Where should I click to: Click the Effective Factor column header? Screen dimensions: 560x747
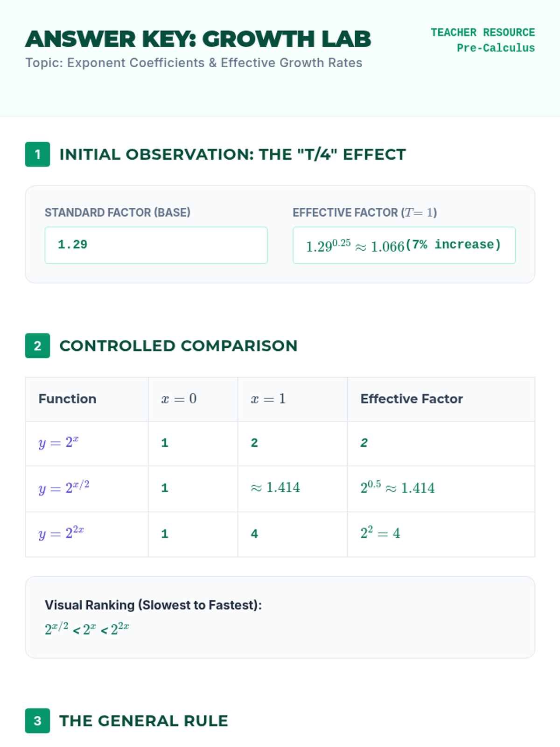pos(411,399)
